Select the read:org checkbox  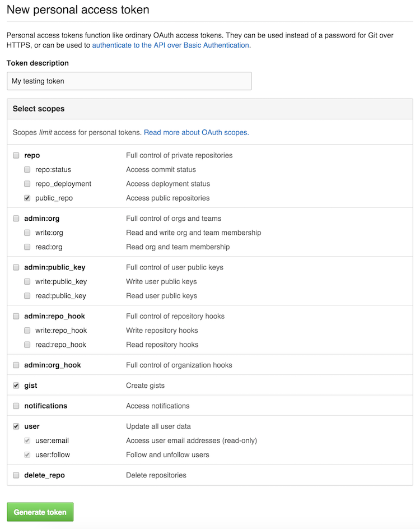(x=27, y=247)
